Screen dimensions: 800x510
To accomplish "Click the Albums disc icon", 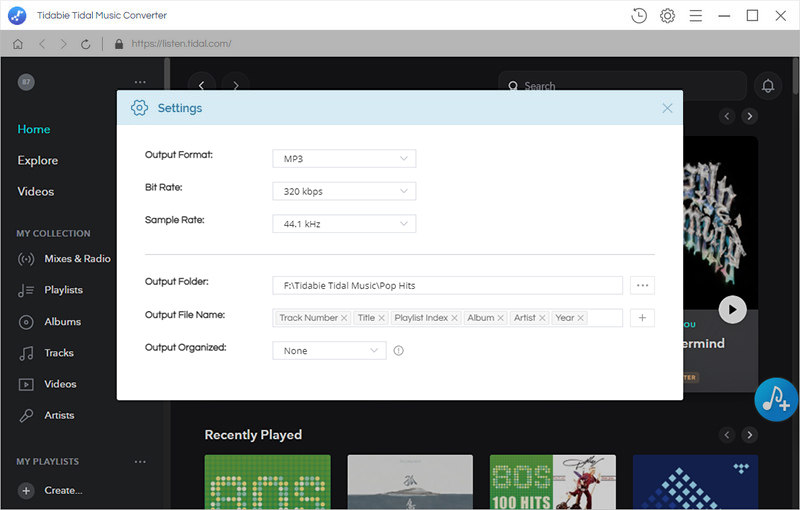I will (26, 322).
